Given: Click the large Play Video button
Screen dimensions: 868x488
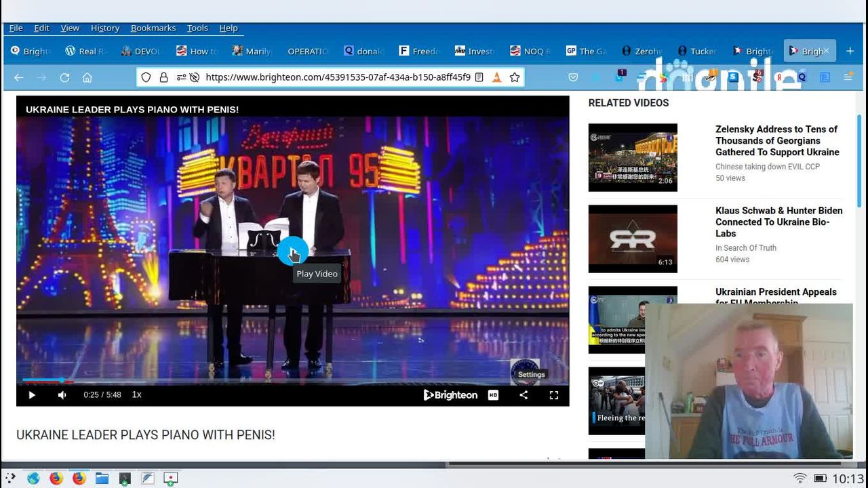Looking at the screenshot, I should (x=292, y=251).
